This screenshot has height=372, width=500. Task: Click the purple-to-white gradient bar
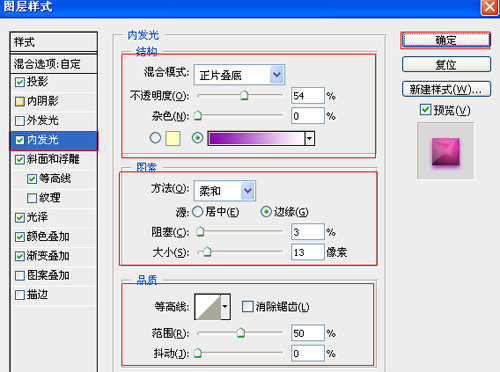click(x=256, y=138)
